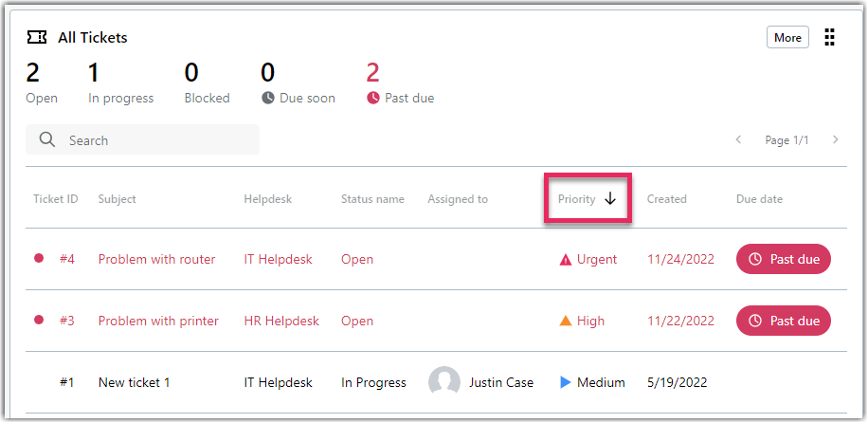Click the search magnifier icon

pos(47,139)
